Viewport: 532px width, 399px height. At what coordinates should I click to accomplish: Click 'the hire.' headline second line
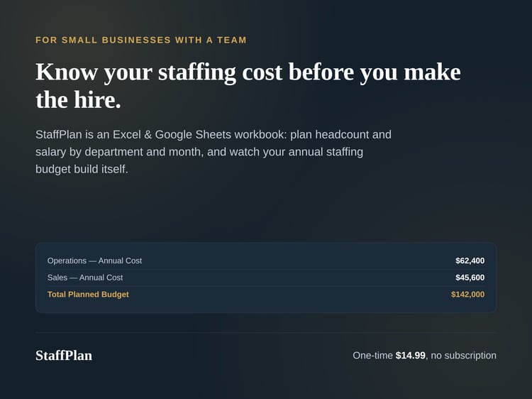[78, 100]
